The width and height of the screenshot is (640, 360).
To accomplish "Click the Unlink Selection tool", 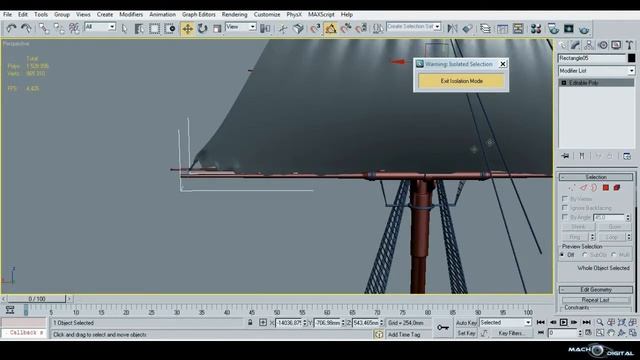I will click(59, 28).
